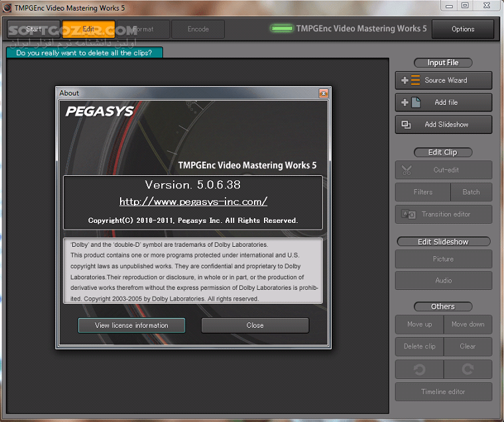
Task: Click the redo arrow icon
Action: tap(468, 369)
